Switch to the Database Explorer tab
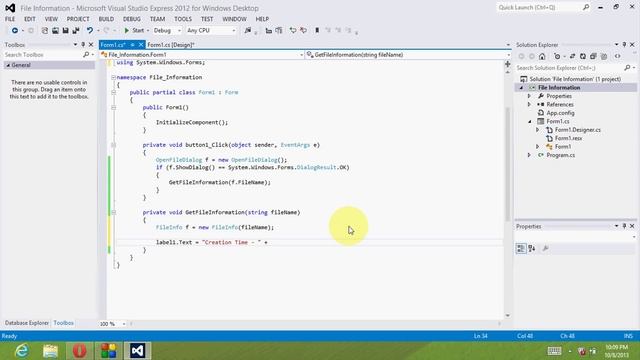Viewport: 640px width, 360px height. 27,323
